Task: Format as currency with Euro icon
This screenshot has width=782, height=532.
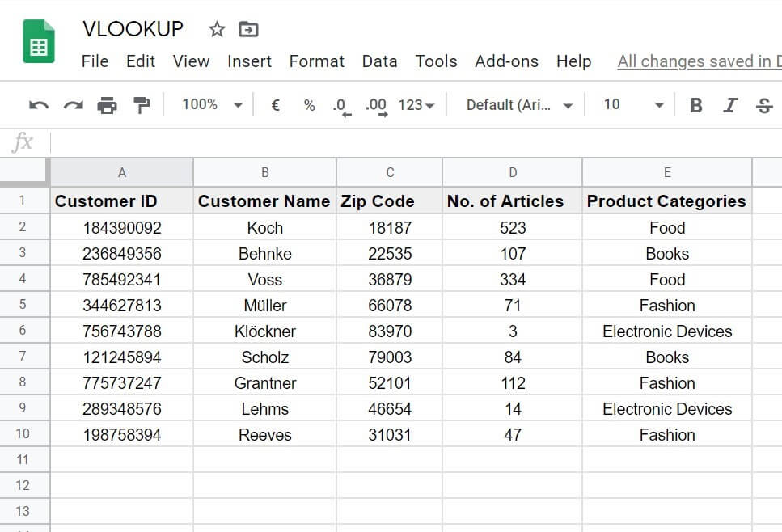Action: [275, 105]
